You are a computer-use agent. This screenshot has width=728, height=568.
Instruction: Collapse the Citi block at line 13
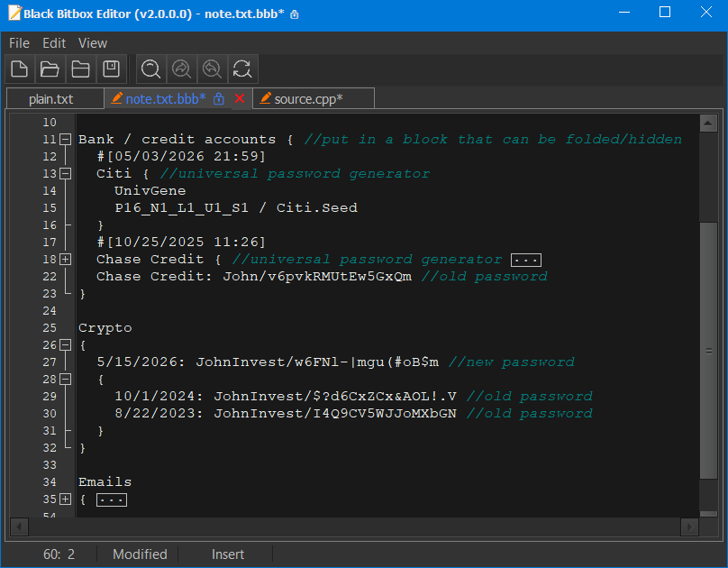pyautogui.click(x=66, y=174)
